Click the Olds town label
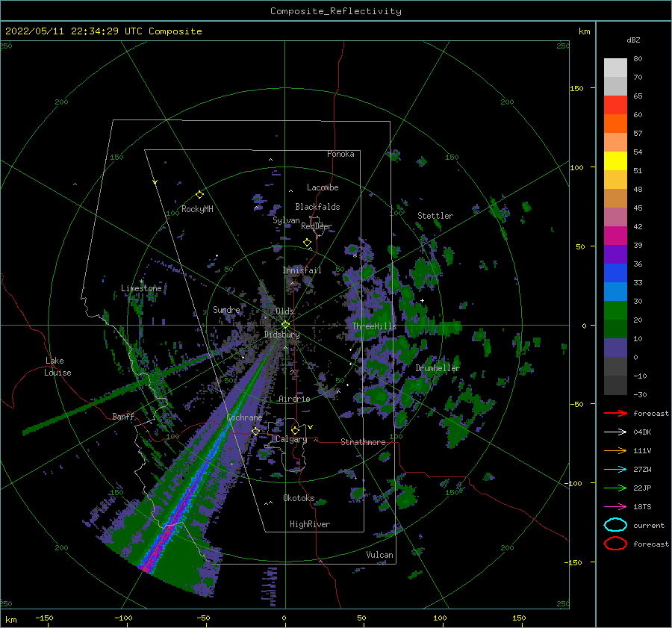 point(284,311)
